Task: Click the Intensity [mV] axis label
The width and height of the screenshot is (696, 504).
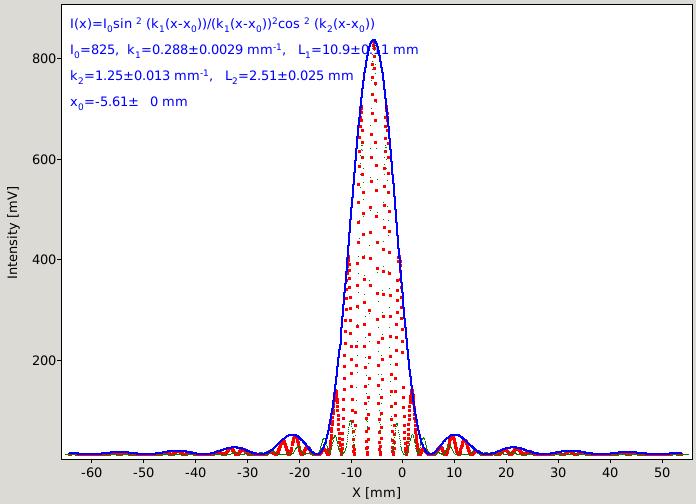Action: (13, 233)
